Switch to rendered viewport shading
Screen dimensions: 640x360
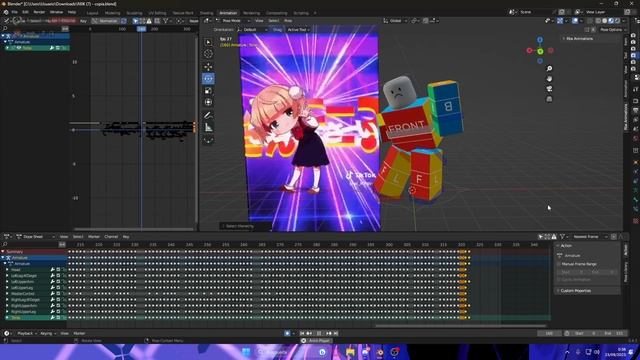pos(618,20)
